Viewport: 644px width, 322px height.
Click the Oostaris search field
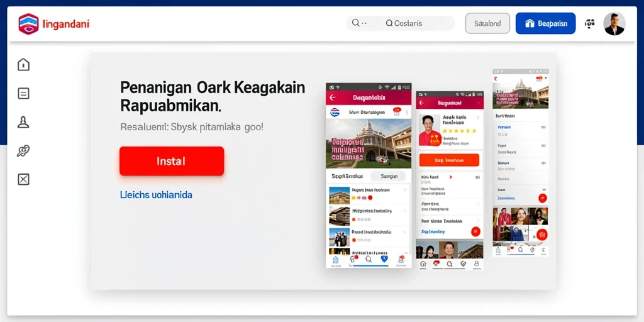(401, 23)
